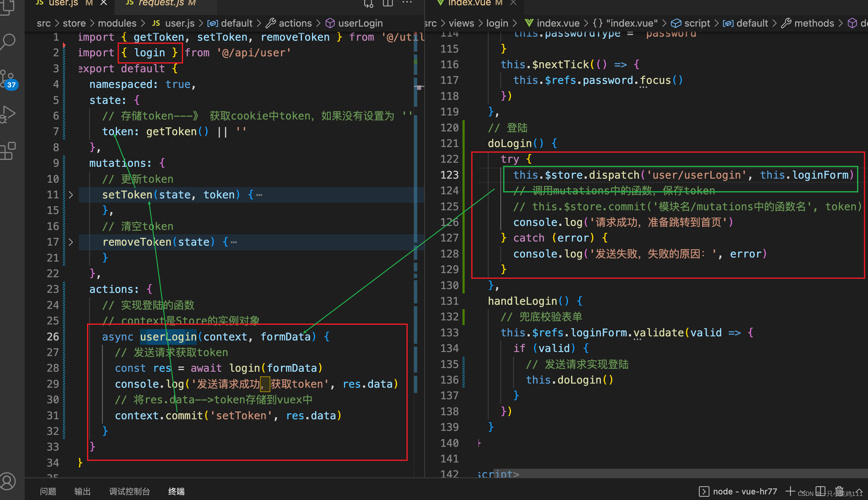Open the 输出 panel tab

pos(82,492)
